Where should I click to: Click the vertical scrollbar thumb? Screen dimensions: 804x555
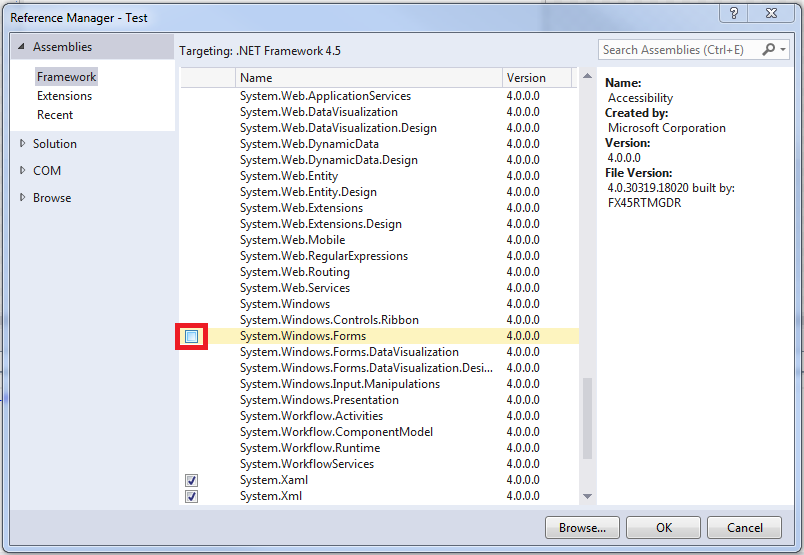588,419
